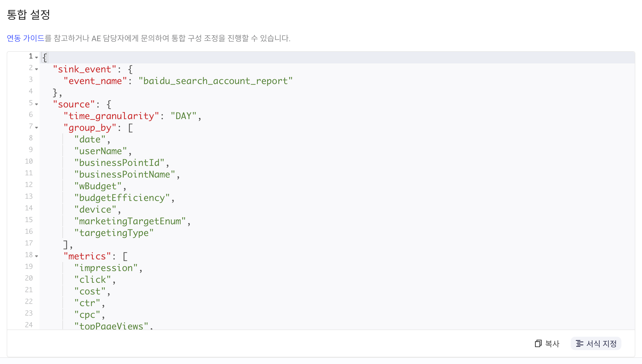Viewport: 642px width, 364px height.
Task: Collapse the metrics fold arrow on line 18
Action: 37,256
